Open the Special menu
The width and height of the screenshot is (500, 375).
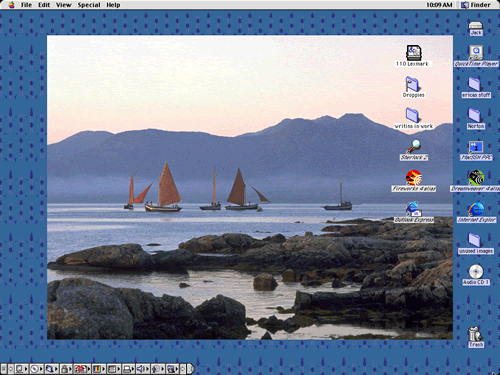[89, 5]
